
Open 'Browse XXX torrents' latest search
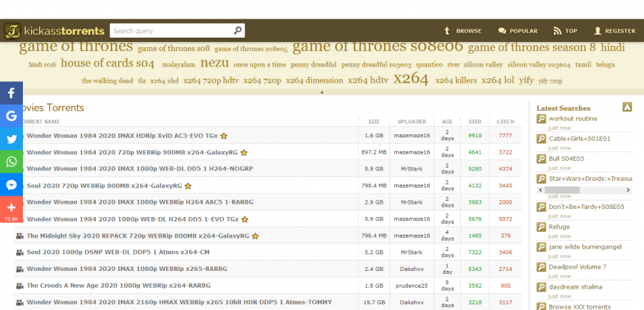click(x=580, y=307)
